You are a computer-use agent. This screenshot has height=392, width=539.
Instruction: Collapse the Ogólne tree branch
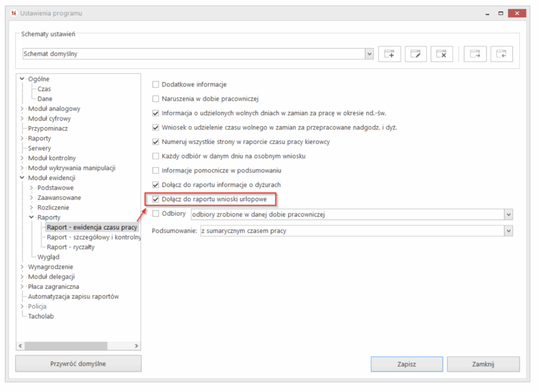tap(22, 78)
